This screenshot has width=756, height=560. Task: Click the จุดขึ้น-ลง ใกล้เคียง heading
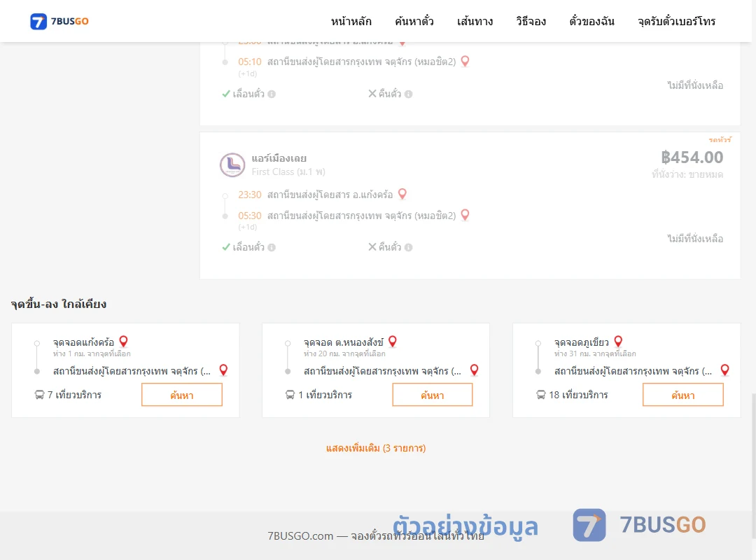58,304
